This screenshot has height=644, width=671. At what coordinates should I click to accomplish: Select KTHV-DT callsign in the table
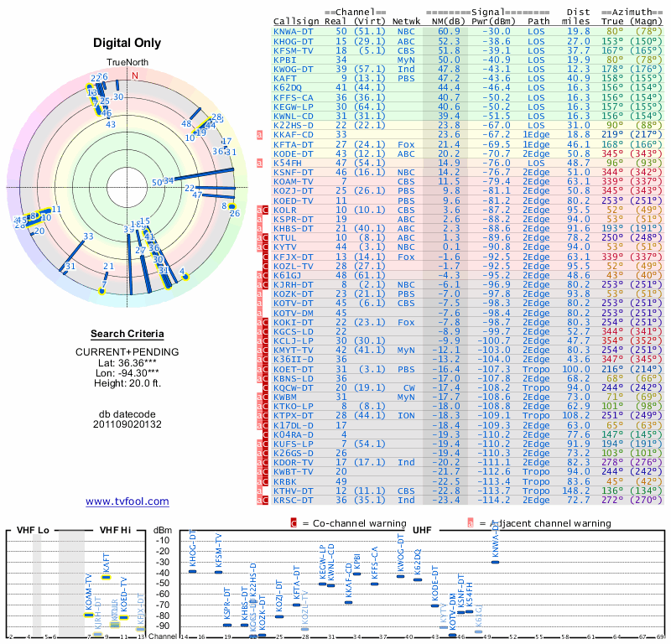pyautogui.click(x=293, y=491)
